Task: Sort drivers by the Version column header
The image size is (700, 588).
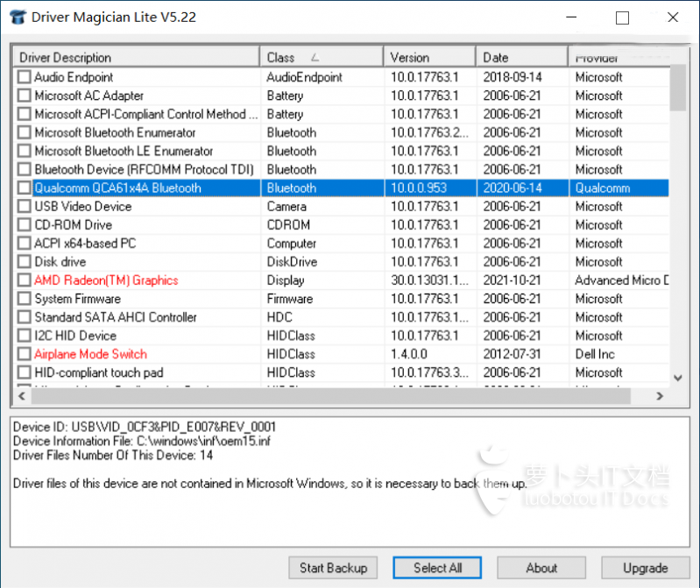Action: coord(429,58)
